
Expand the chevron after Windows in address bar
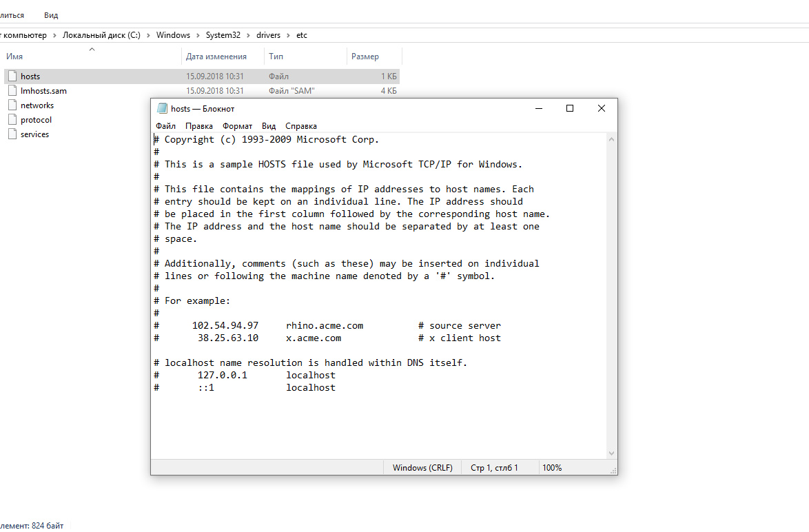point(197,35)
